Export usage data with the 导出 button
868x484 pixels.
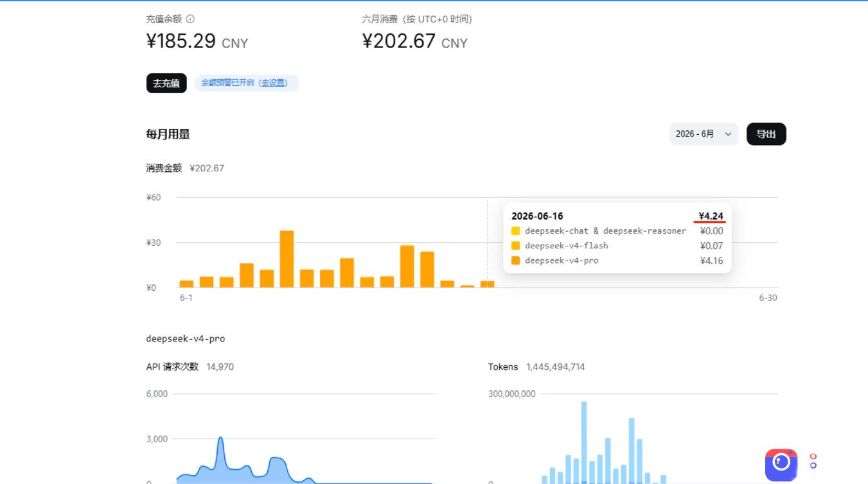click(766, 134)
